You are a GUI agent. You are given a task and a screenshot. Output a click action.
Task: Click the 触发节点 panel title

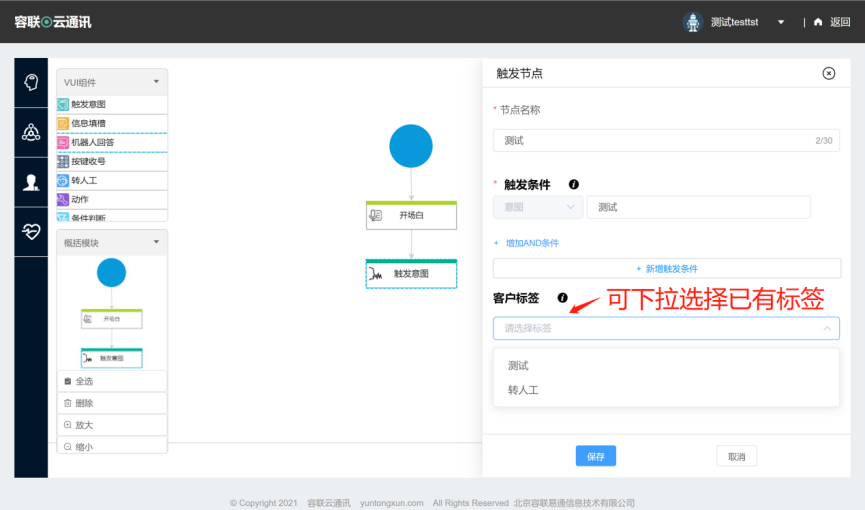519,73
